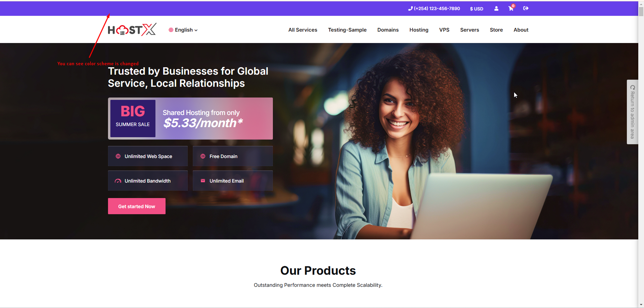The image size is (644, 308).
Task: Click the Big Summer Sale banner
Action: [190, 118]
